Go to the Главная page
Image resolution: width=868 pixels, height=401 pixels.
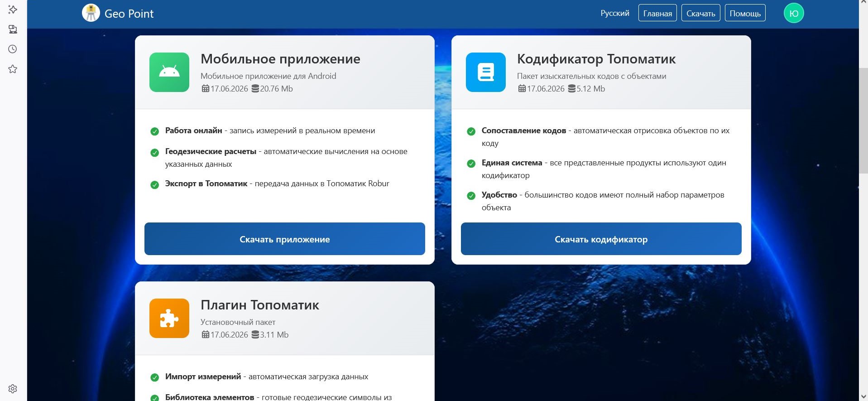657,13
